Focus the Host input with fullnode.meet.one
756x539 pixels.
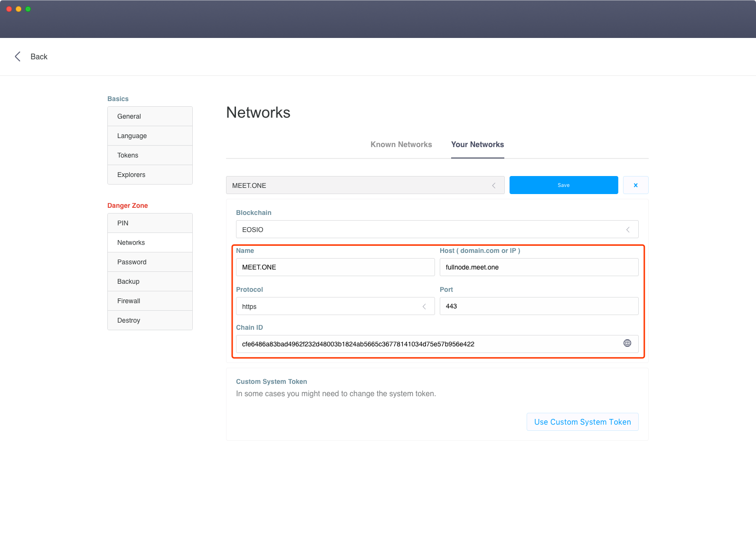click(x=539, y=267)
